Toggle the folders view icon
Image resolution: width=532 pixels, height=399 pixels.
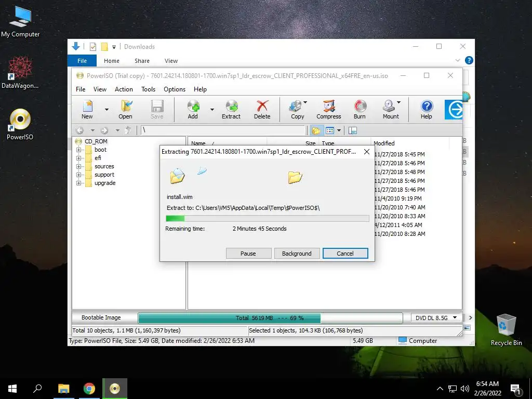(316, 130)
